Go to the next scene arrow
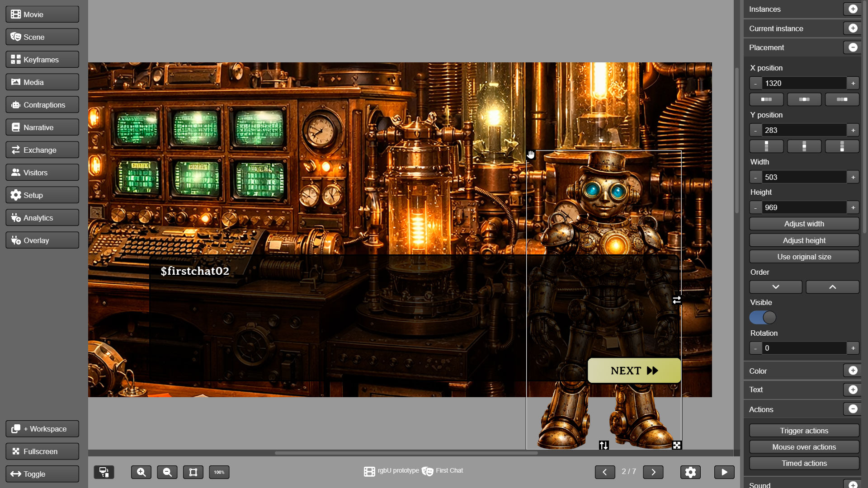 coord(653,472)
